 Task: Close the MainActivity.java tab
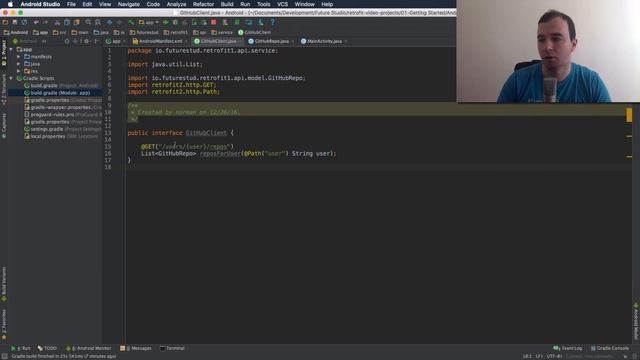[346, 41]
